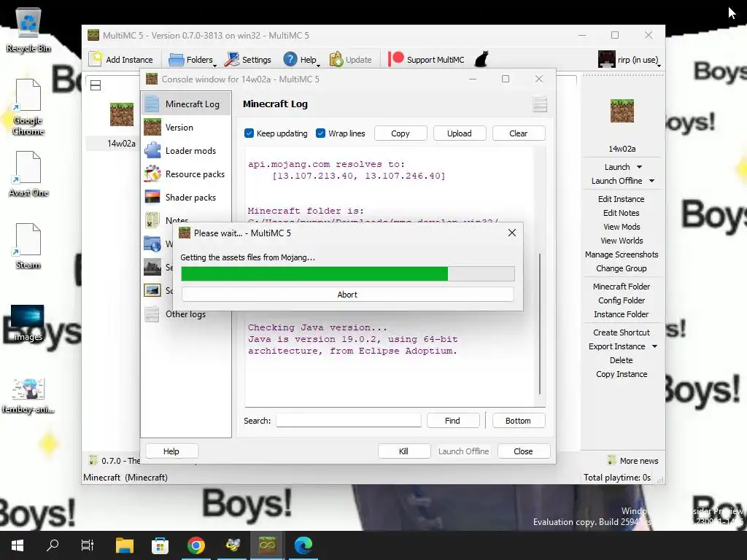Click the Screenshots picture icon in sidebar
The width and height of the screenshot is (747, 560).
point(152,290)
